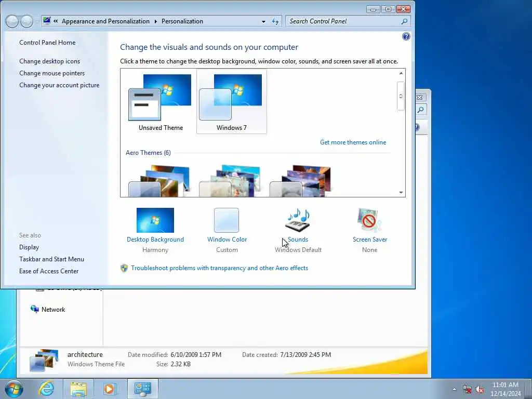Open Change your account picture
The image size is (532, 399).
tap(59, 85)
